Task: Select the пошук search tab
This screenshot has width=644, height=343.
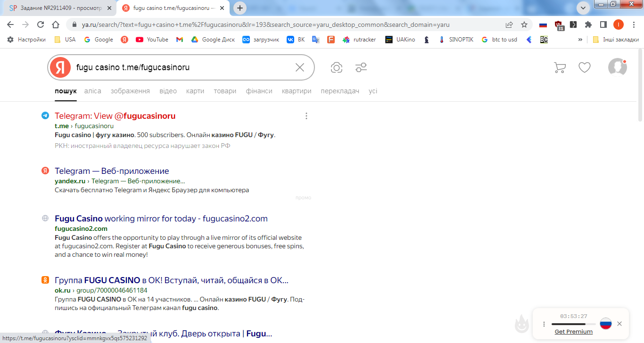Action: [66, 91]
